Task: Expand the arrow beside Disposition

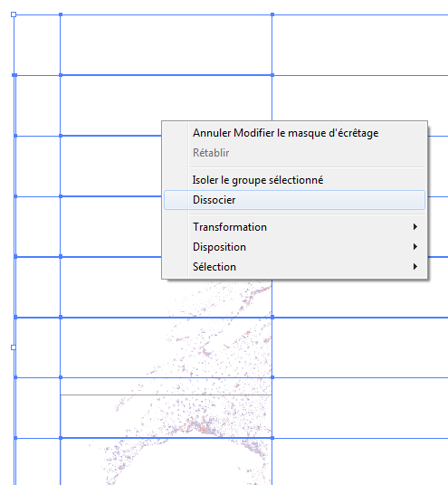Action: click(x=415, y=246)
